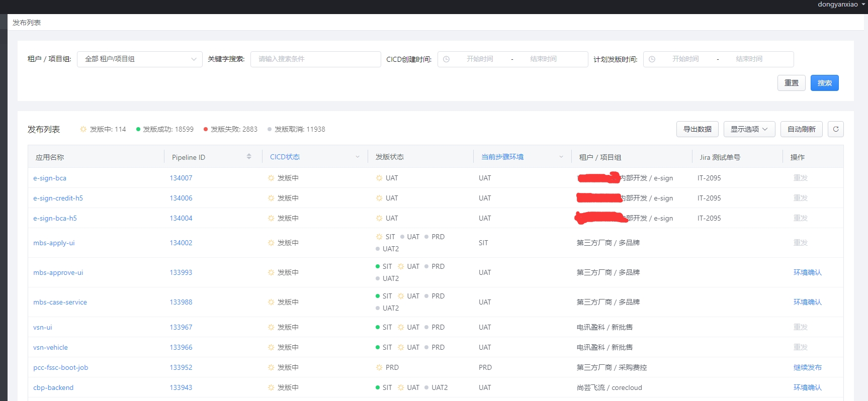Click the 发布列表 tab at top
Viewport: 868px width, 401px height.
pos(27,23)
